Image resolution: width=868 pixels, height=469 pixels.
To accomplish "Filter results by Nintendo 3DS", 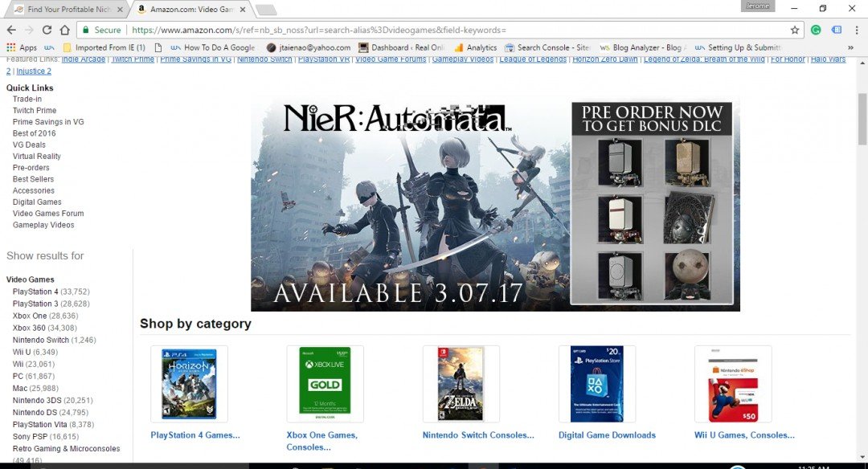I will click(37, 401).
